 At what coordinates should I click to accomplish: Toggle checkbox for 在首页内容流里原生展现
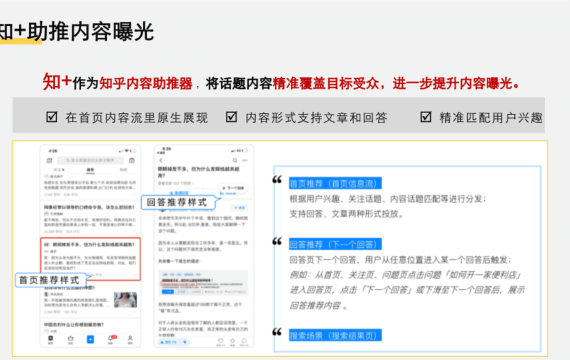pyautogui.click(x=52, y=117)
